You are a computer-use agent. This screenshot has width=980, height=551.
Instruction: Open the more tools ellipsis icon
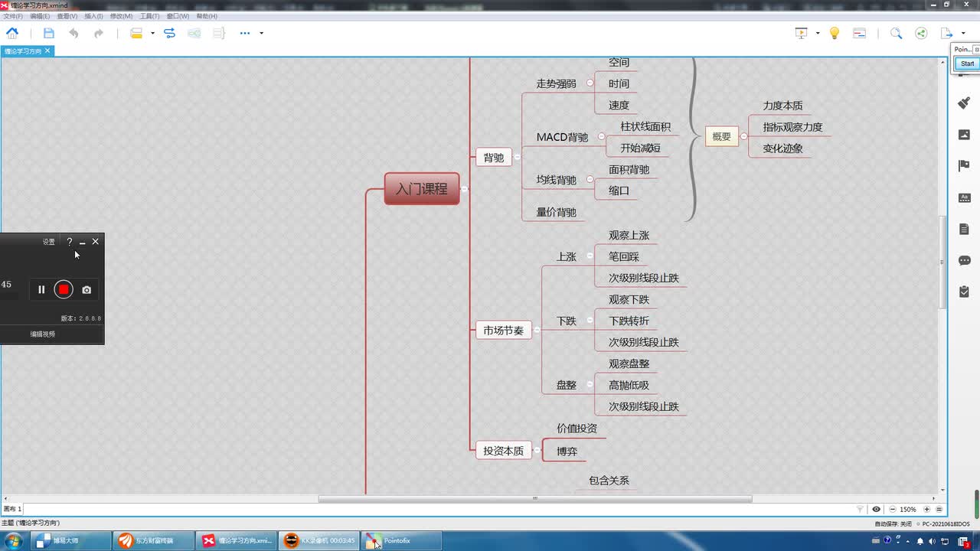pyautogui.click(x=245, y=33)
